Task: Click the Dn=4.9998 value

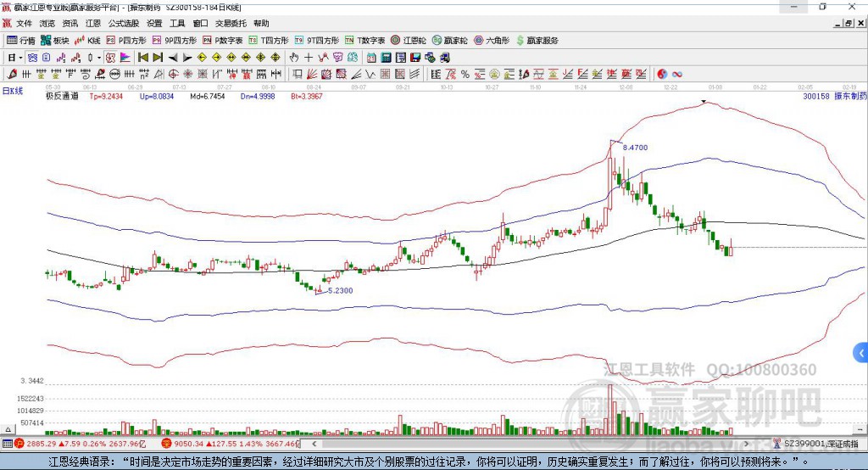Action: click(x=258, y=97)
